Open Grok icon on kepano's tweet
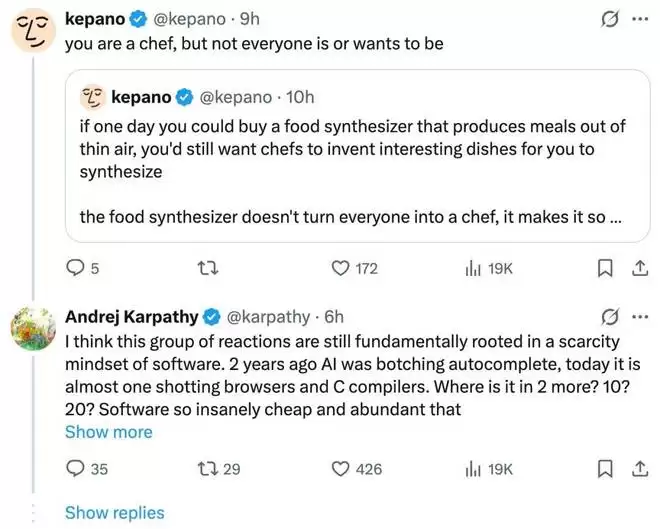 click(x=605, y=19)
